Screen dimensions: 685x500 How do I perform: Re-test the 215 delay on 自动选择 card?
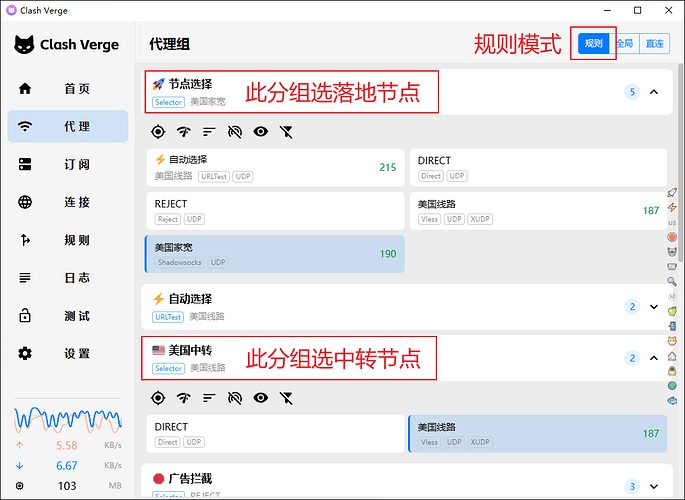tap(387, 167)
